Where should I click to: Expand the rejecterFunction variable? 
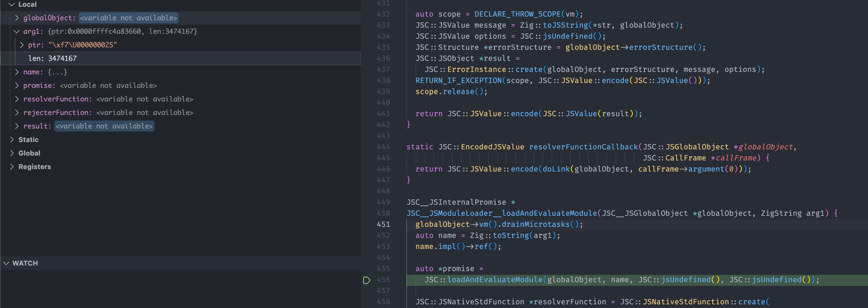17,112
